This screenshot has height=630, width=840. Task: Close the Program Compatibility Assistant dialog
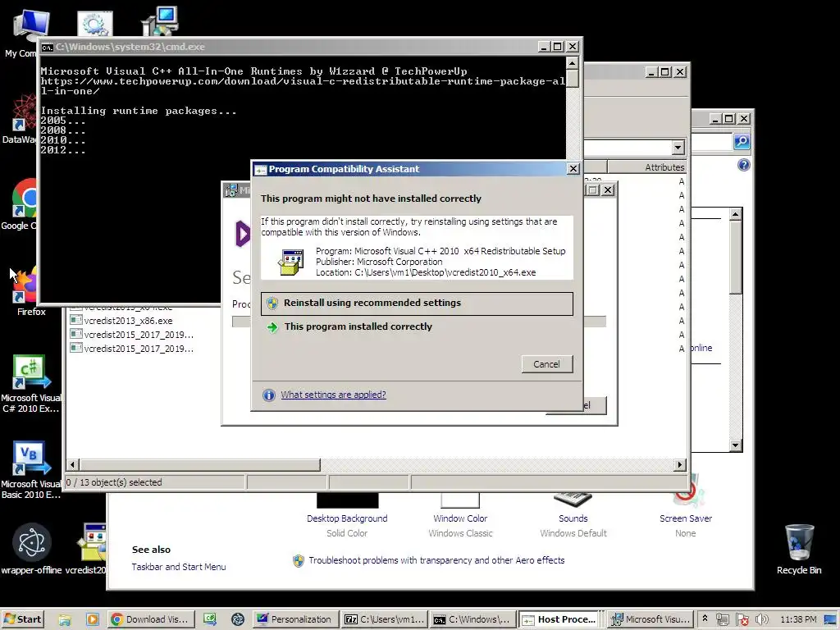tap(573, 169)
